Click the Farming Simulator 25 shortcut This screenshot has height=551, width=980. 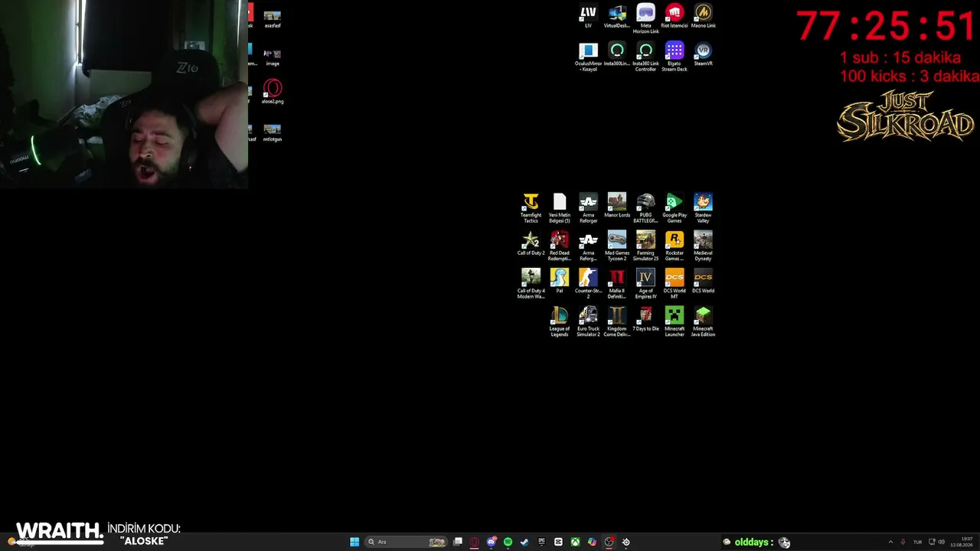pyautogui.click(x=645, y=246)
